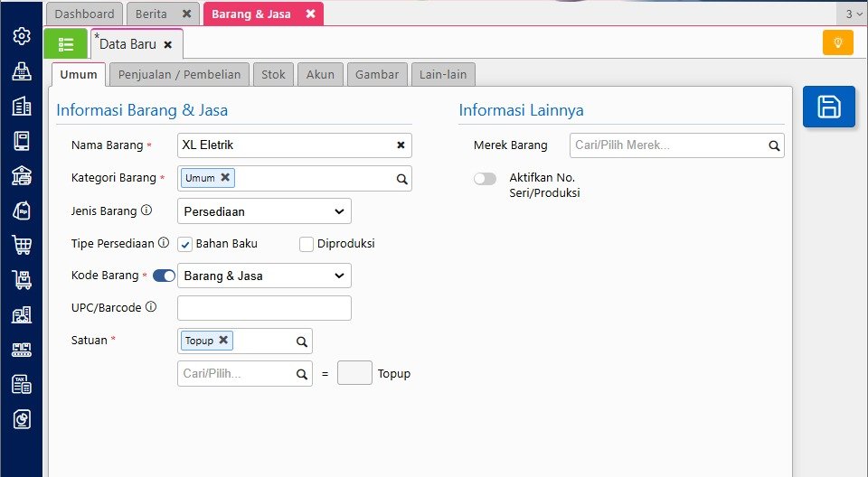Screen dimensions: 868x477
Task: Open the tab count dropdown showing 3
Action: tap(854, 14)
